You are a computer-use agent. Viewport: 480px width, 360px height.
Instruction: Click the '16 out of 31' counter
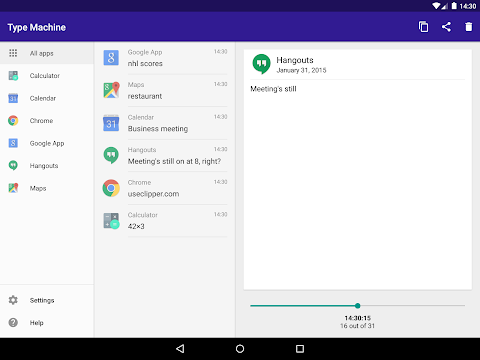(x=358, y=326)
